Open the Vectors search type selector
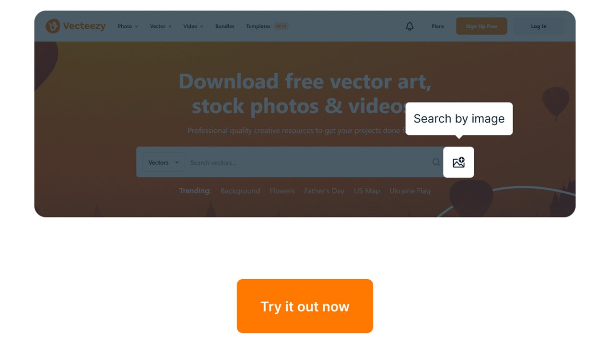The width and height of the screenshot is (609, 364). point(164,162)
